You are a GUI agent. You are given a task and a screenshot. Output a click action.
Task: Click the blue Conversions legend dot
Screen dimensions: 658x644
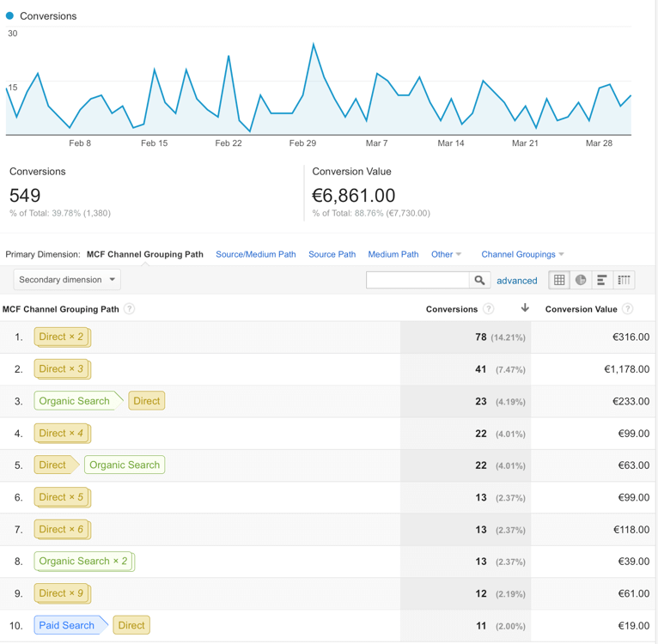tap(10, 15)
